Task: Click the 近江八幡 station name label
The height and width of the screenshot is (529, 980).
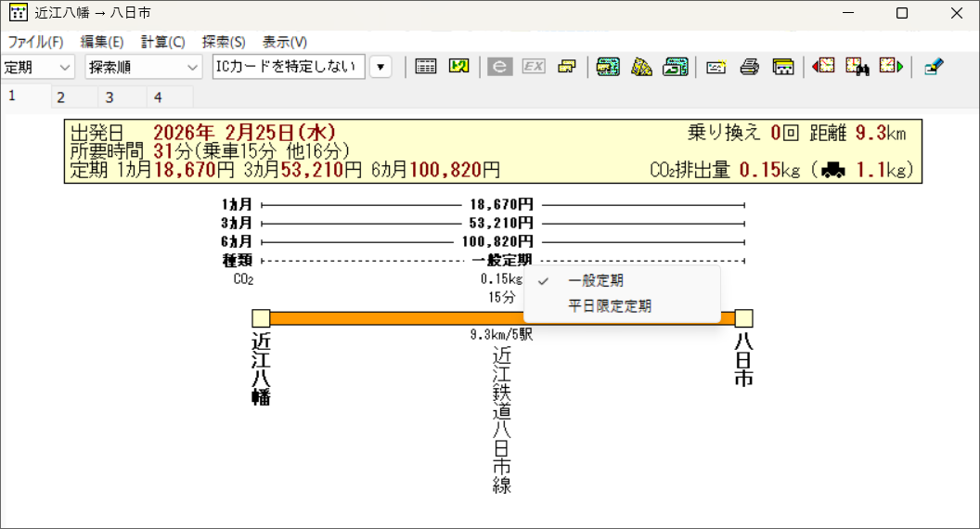Action: click(261, 368)
